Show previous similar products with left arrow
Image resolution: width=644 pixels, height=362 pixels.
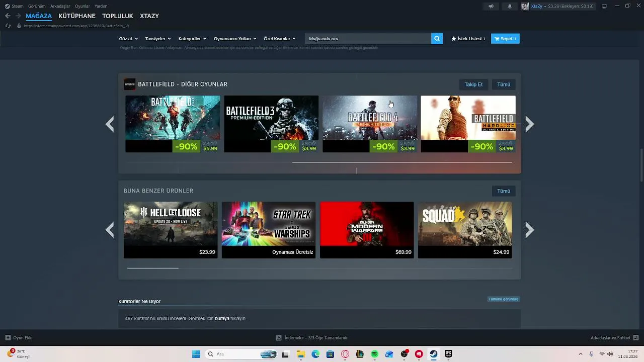110,230
